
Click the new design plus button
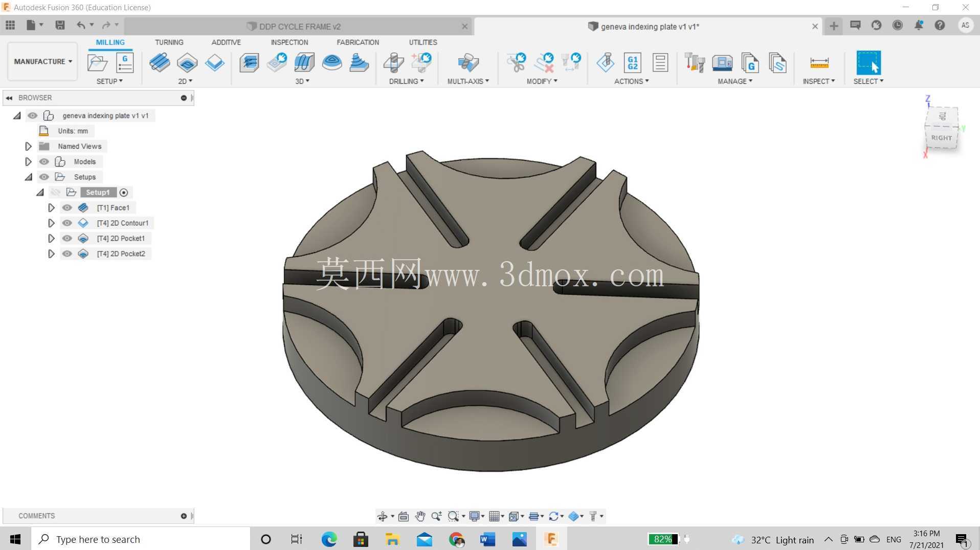coord(834,26)
